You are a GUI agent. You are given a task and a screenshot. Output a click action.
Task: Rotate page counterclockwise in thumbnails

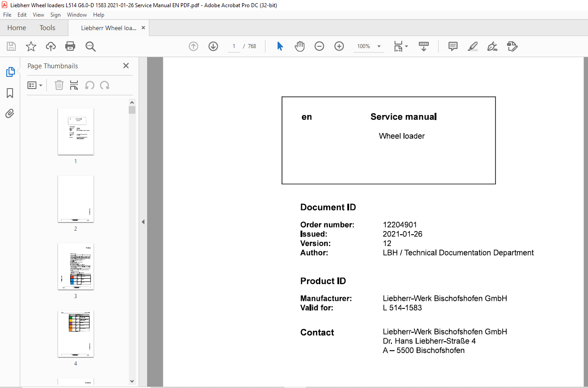(90, 85)
